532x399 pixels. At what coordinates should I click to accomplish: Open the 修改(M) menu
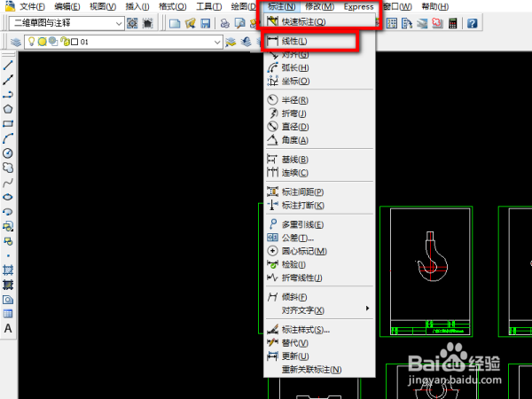point(319,6)
